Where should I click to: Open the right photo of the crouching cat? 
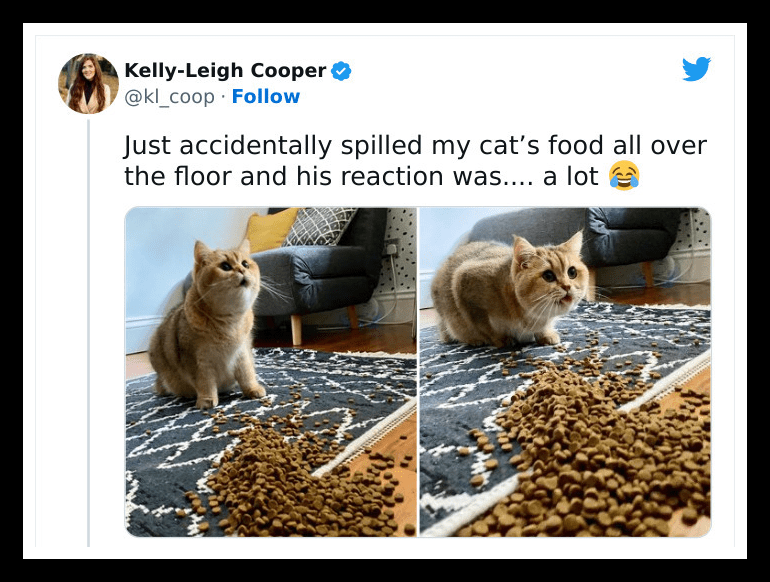[x=565, y=372]
